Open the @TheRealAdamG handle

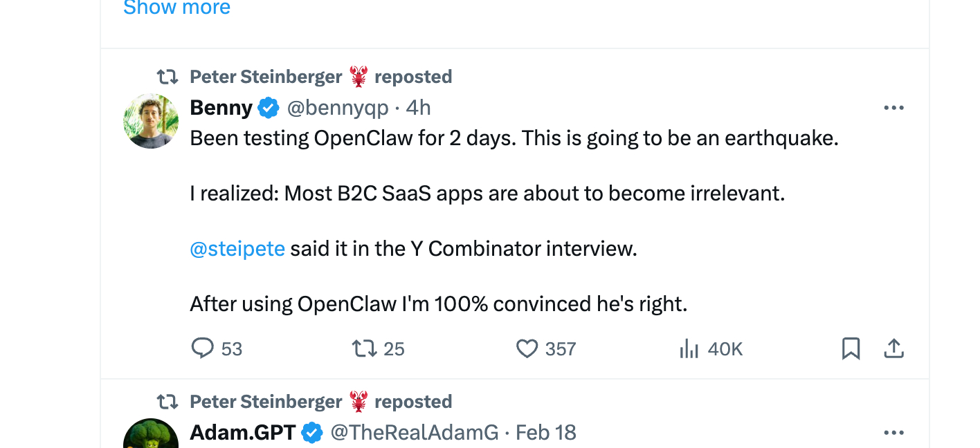[414, 433]
